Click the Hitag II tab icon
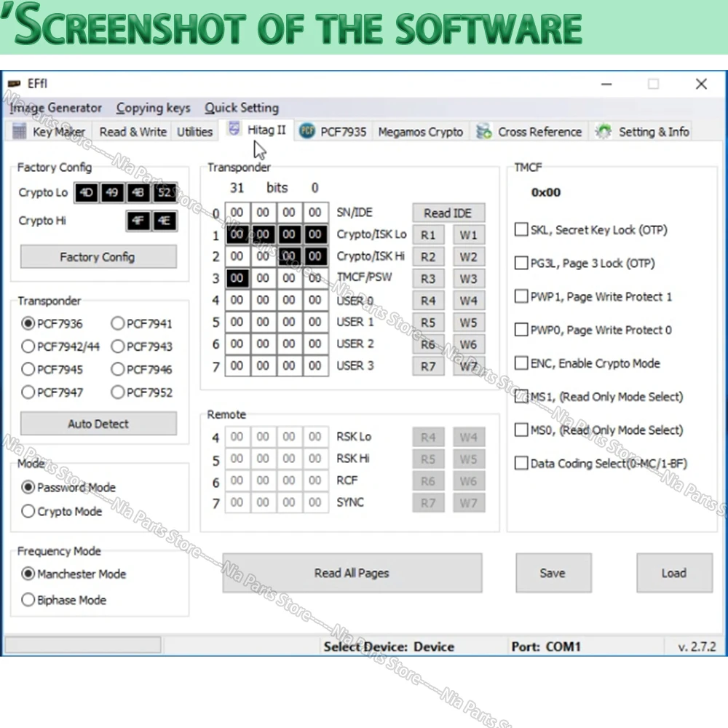 point(234,130)
